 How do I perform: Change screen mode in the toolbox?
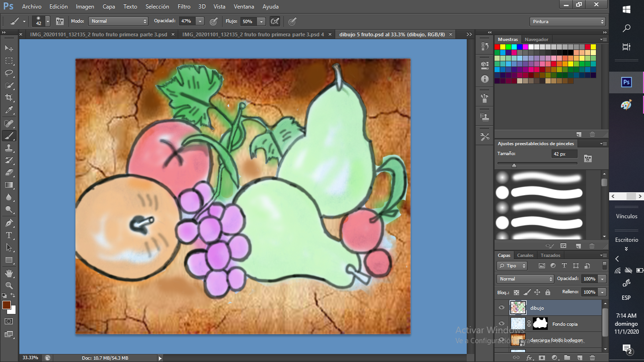pyautogui.click(x=9, y=334)
